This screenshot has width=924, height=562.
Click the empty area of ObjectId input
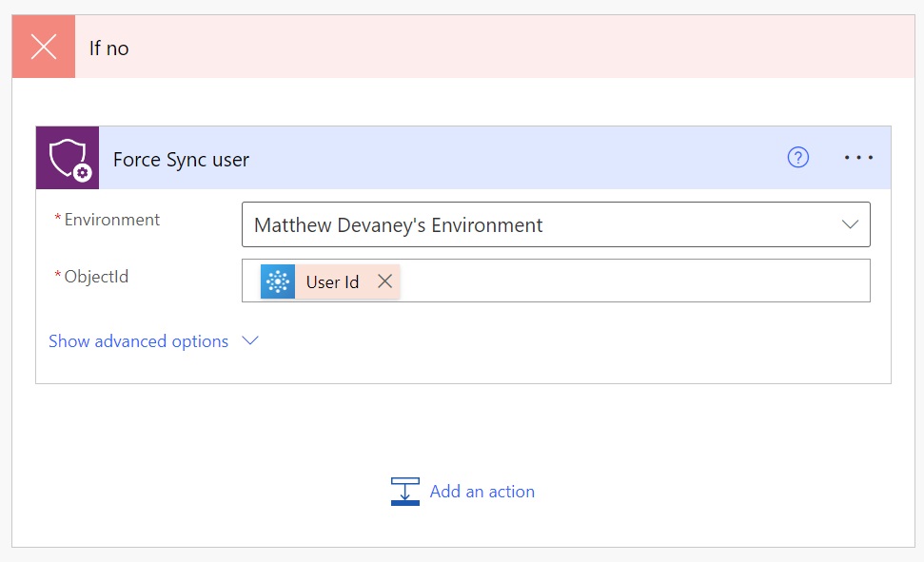click(x=634, y=281)
